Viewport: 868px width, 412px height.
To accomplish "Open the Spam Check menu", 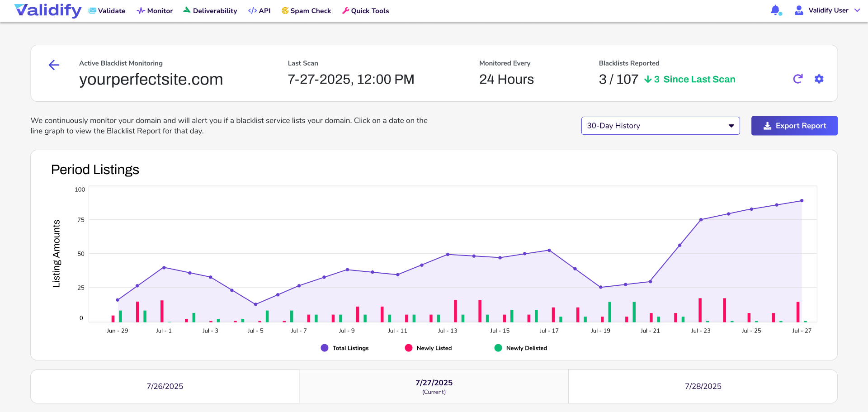I will point(306,10).
